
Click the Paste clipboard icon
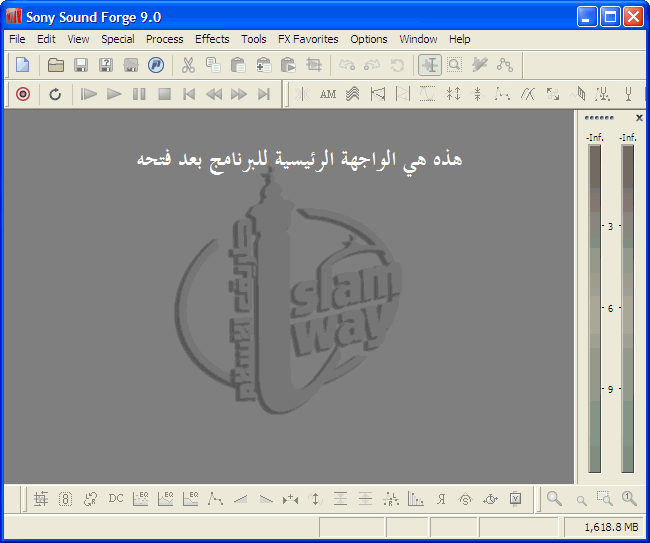238,65
